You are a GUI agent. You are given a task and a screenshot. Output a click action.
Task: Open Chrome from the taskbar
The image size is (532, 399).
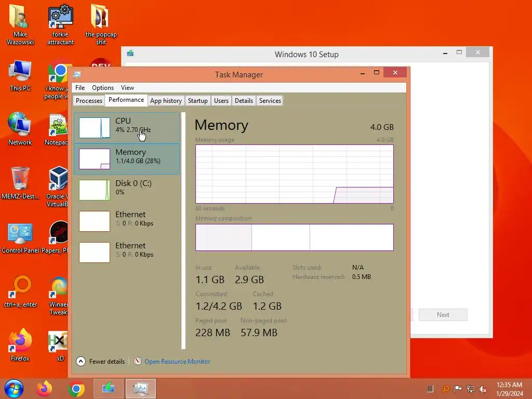coord(76,389)
